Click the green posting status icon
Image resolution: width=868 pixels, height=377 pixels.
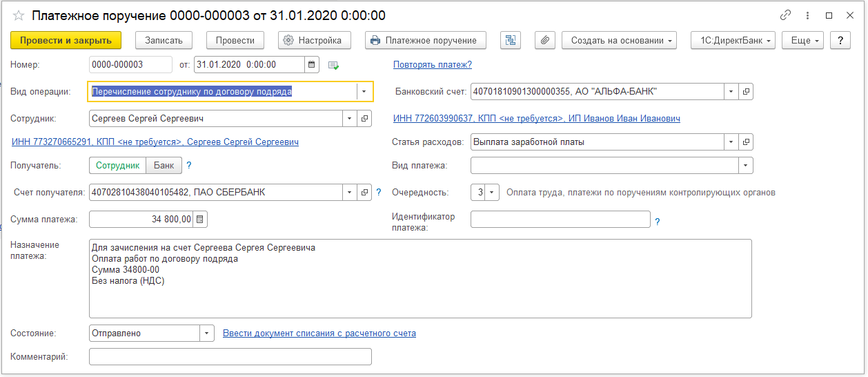[334, 65]
